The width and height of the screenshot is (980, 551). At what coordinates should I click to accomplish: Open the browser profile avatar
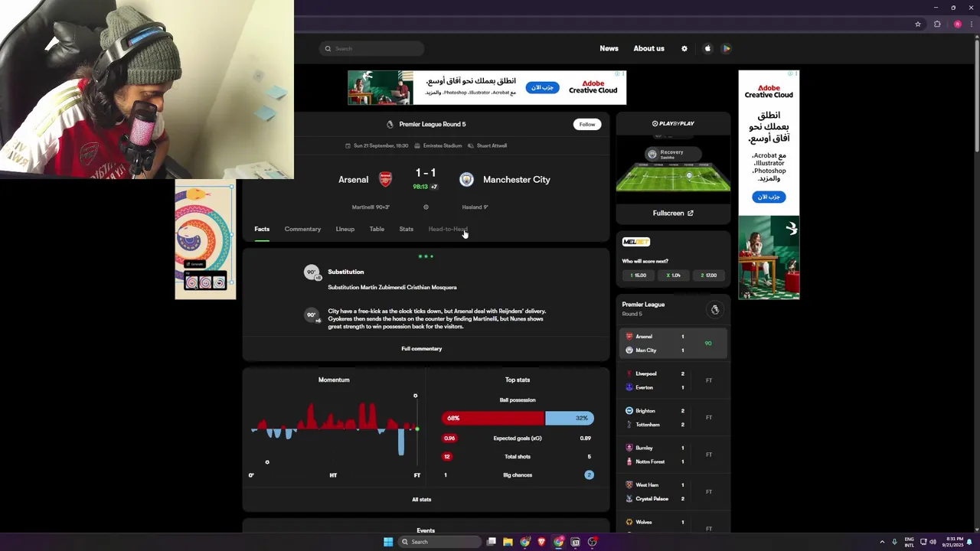click(x=957, y=24)
